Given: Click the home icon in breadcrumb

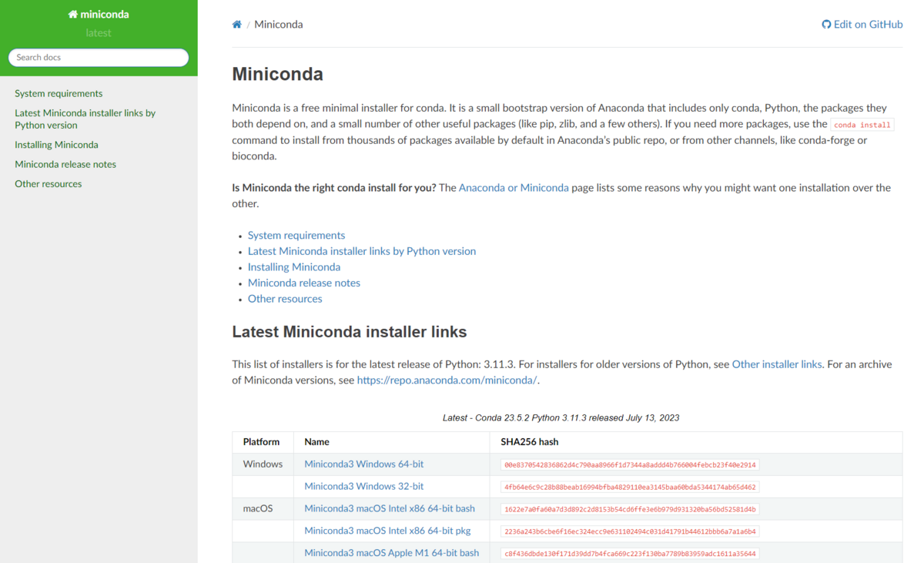Looking at the screenshot, I should 237,25.
